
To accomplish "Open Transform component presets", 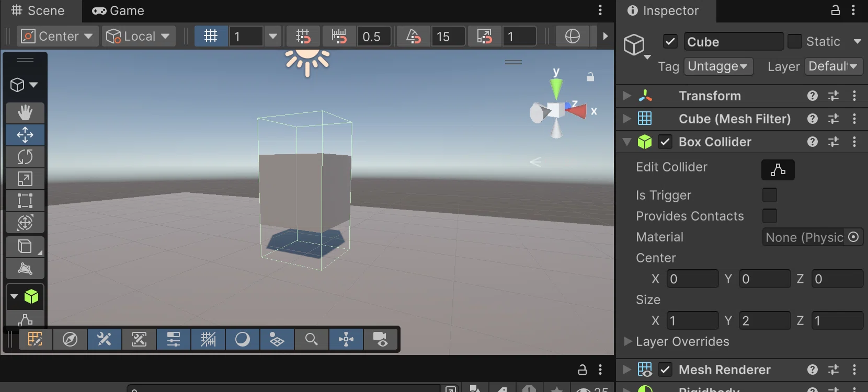I will (833, 96).
